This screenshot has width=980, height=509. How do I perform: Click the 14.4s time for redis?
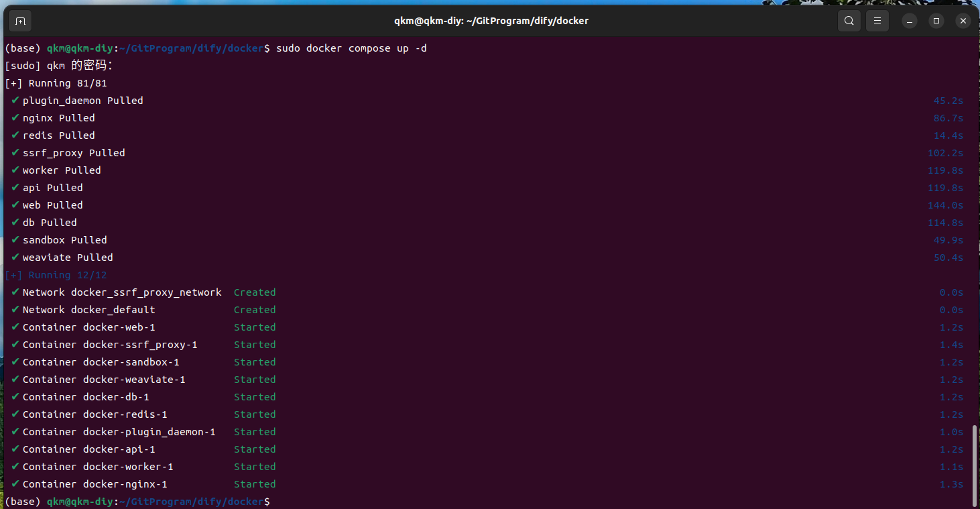(x=948, y=135)
